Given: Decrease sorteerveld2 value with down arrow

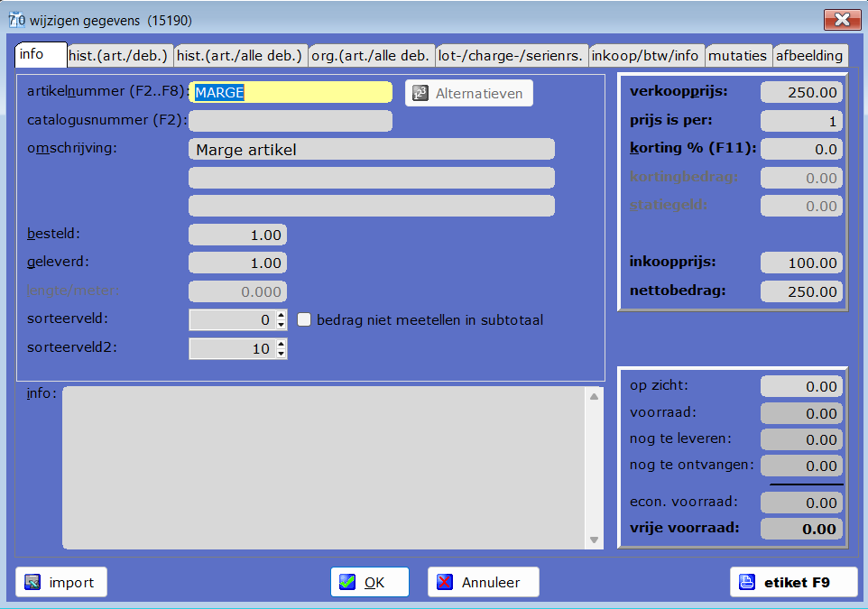Looking at the screenshot, I should (x=281, y=354).
